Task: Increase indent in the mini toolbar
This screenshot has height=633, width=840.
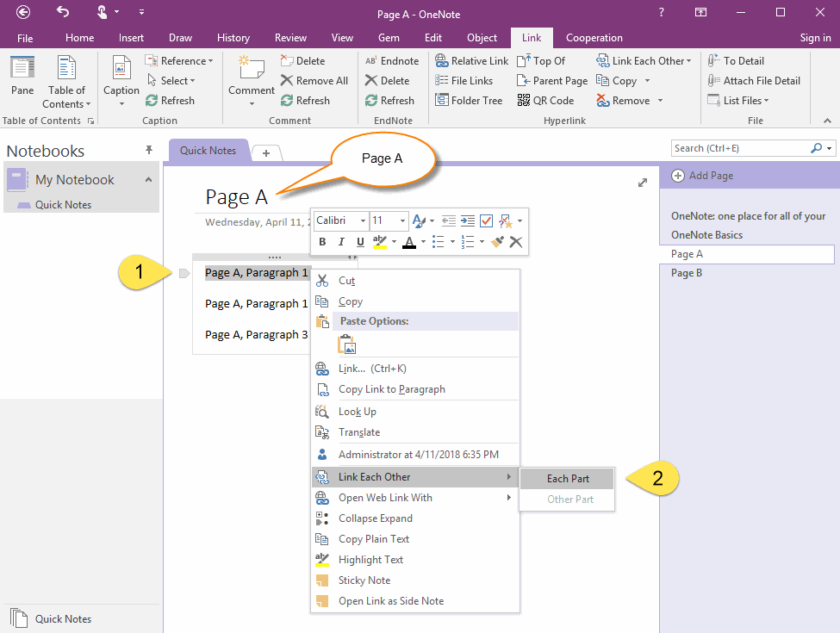Action: tap(468, 220)
